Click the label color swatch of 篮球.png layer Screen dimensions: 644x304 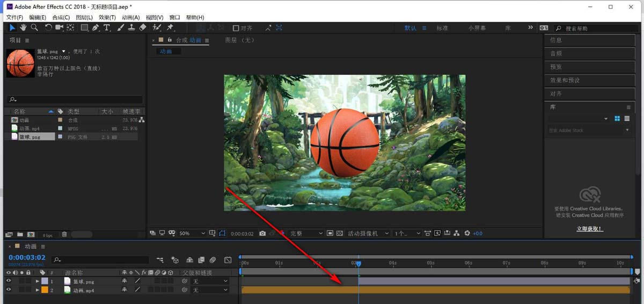coord(45,281)
